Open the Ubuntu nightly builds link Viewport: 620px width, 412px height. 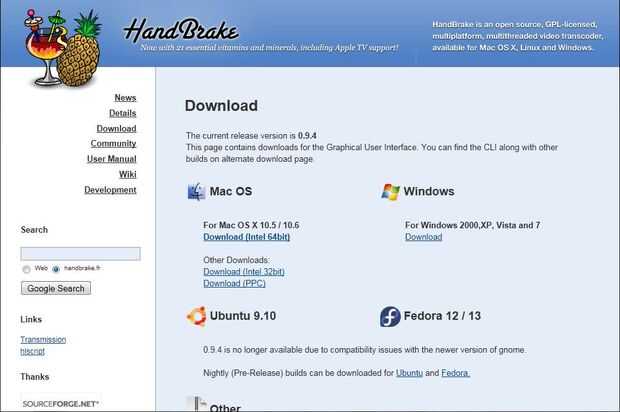click(409, 373)
